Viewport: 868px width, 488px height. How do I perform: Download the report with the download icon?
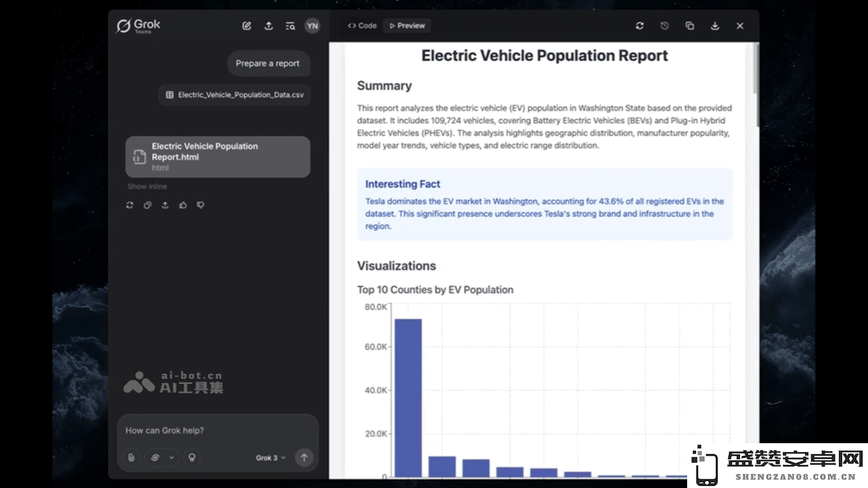tap(715, 26)
